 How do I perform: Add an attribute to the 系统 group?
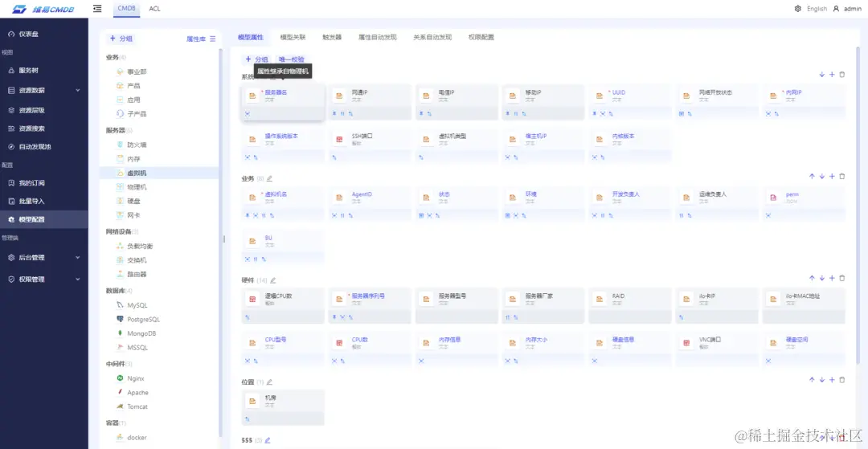point(832,74)
